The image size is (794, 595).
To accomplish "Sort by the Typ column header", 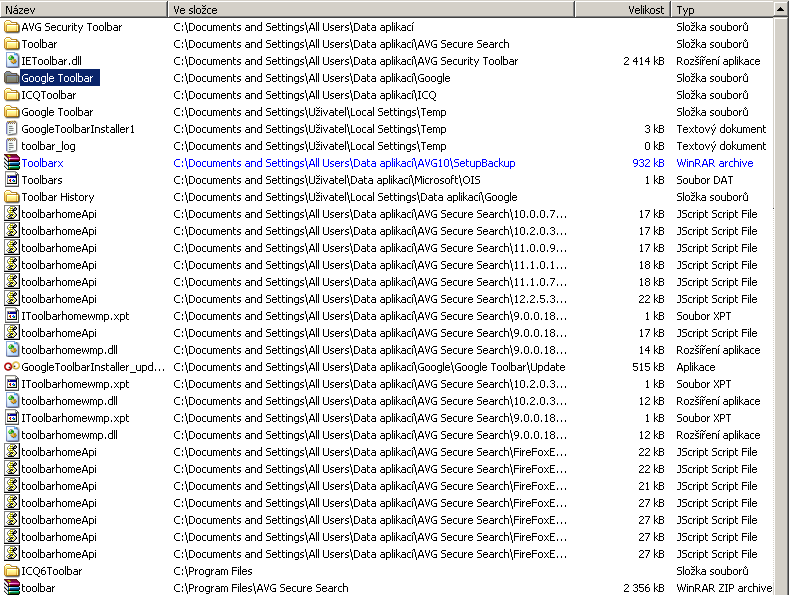I will coord(722,9).
